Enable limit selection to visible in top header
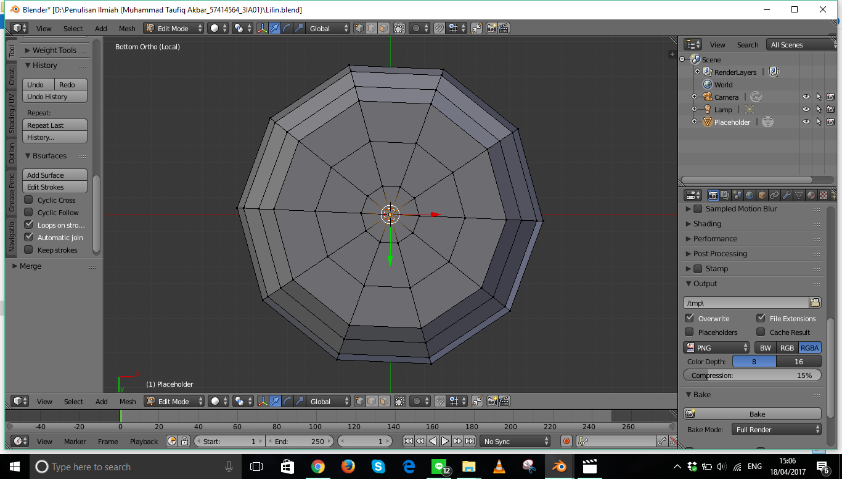The image size is (842, 479). [400, 28]
